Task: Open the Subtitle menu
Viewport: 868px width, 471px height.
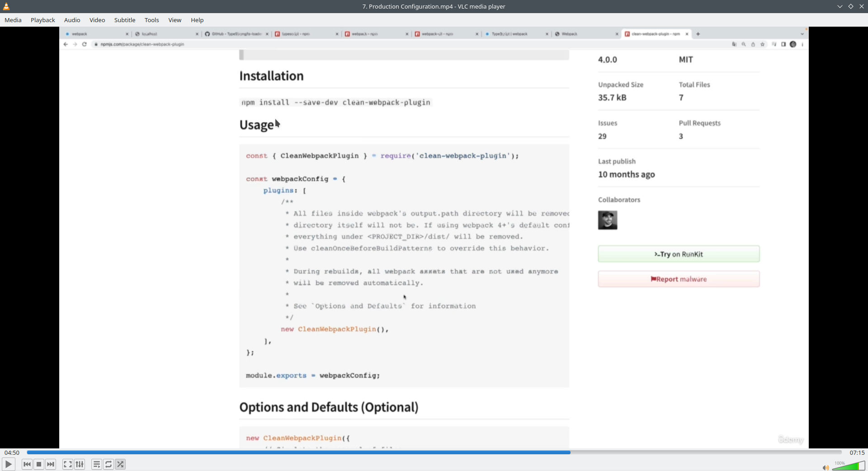Action: click(125, 20)
